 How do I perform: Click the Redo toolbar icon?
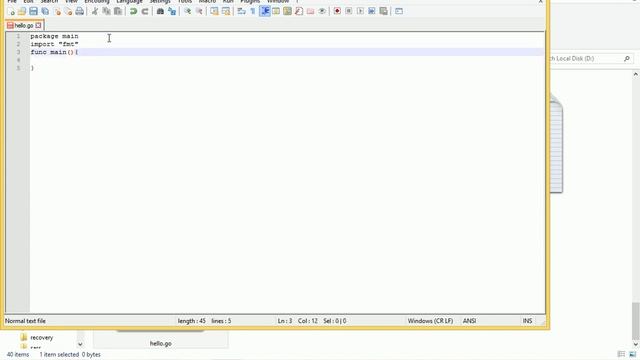click(144, 11)
